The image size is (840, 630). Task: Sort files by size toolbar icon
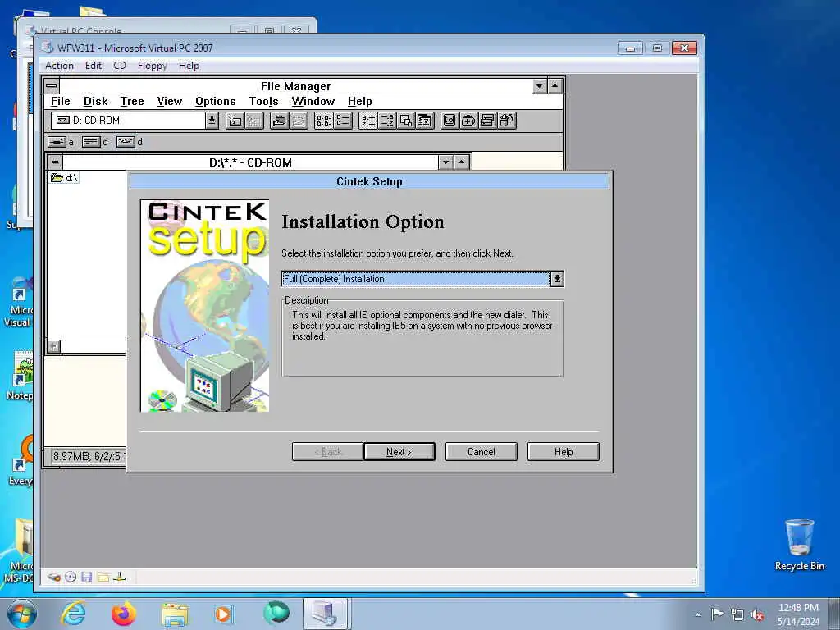tap(405, 121)
